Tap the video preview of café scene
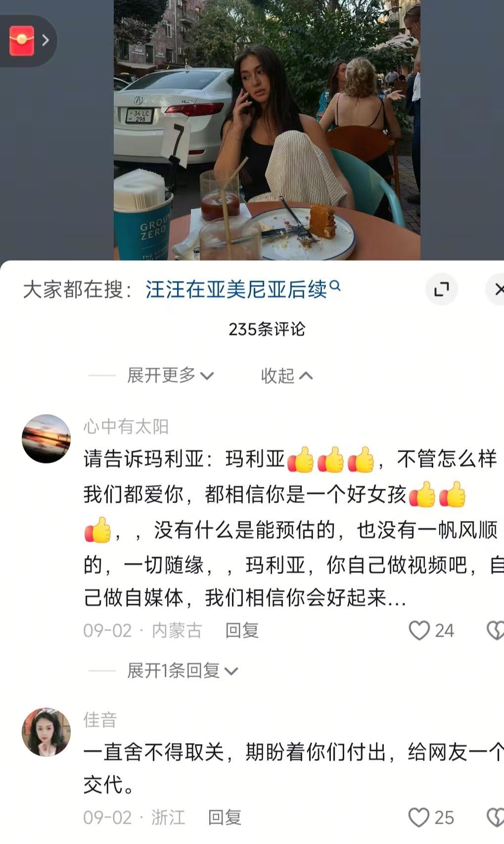This screenshot has height=844, width=504. point(267,130)
